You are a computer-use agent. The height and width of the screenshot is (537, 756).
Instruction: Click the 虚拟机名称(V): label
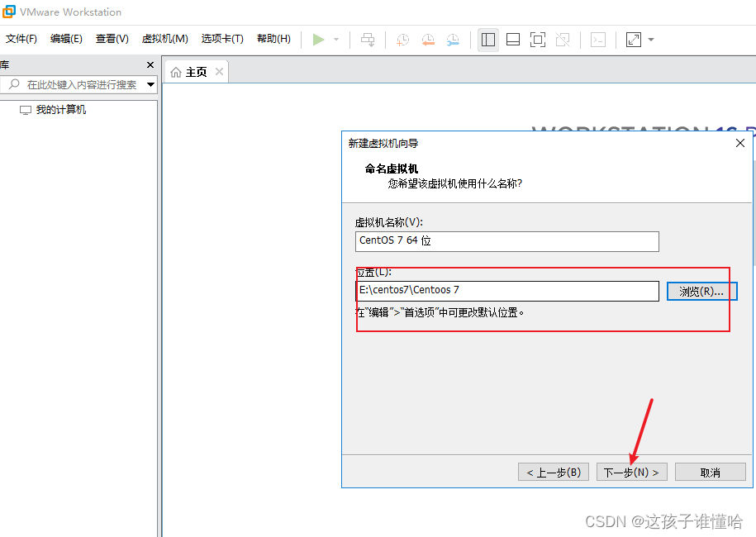[x=388, y=222]
